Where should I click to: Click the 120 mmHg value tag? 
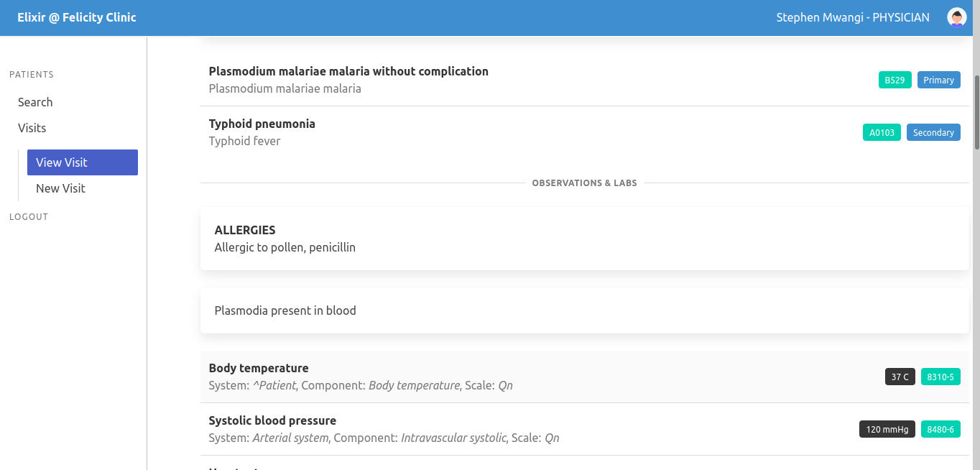(887, 429)
